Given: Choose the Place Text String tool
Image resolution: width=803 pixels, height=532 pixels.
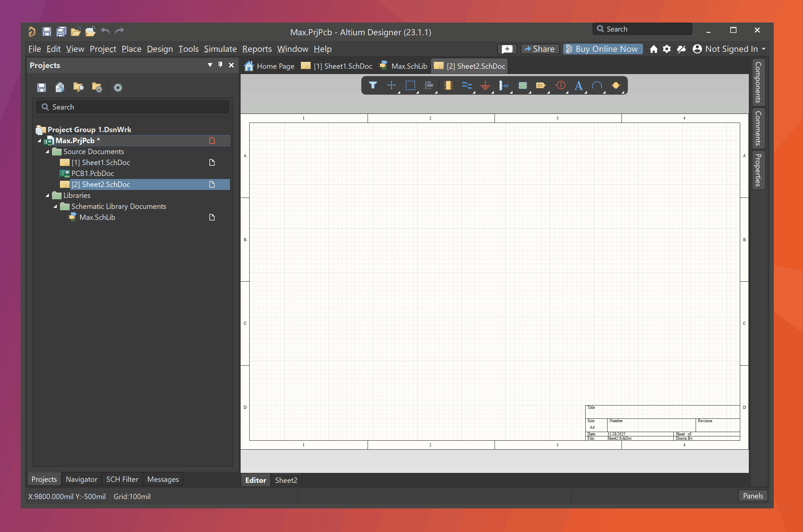Looking at the screenshot, I should pyautogui.click(x=579, y=85).
